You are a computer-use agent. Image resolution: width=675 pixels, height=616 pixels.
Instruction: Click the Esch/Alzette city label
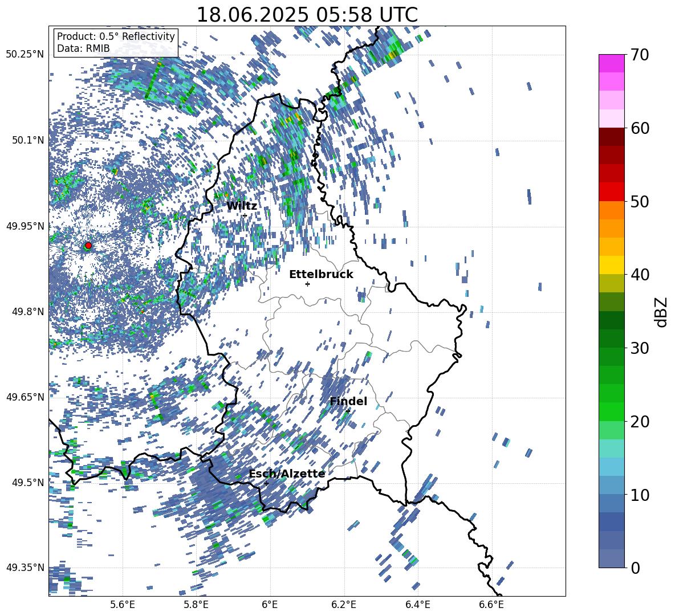[x=287, y=474]
